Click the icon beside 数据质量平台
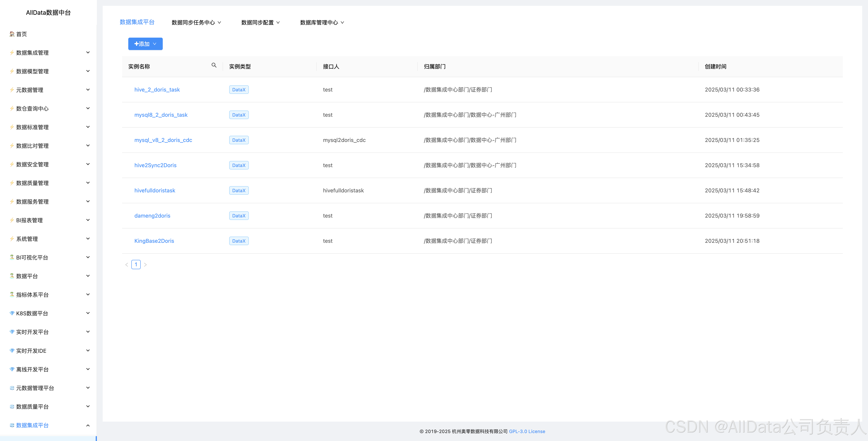This screenshot has width=868, height=441. [12, 406]
